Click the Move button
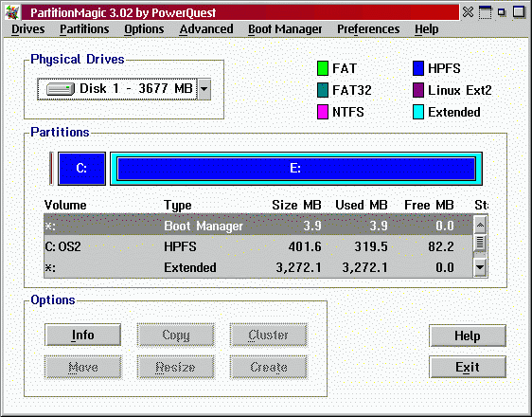This screenshot has height=417, width=532. coord(82,367)
